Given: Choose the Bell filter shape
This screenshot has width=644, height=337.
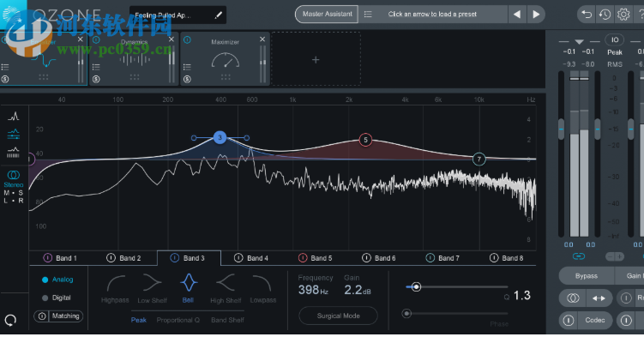Looking at the screenshot, I should (x=188, y=289).
